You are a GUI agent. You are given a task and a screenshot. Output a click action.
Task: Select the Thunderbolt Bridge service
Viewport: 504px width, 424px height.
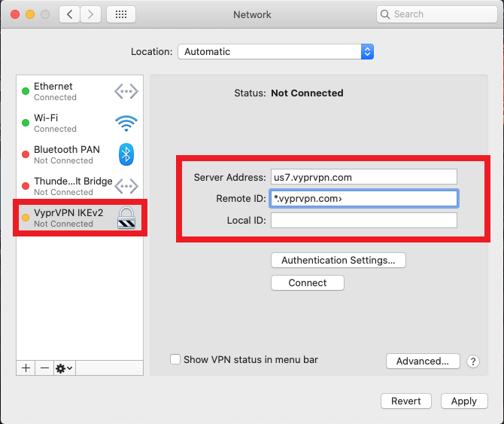pos(80,186)
